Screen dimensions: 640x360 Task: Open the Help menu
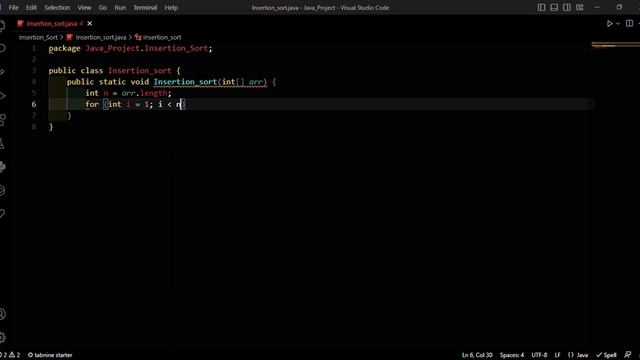pos(171,7)
